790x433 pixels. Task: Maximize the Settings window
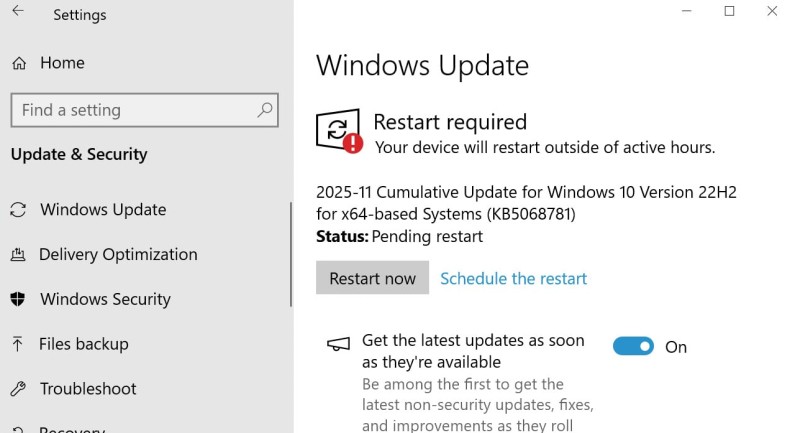pos(729,11)
